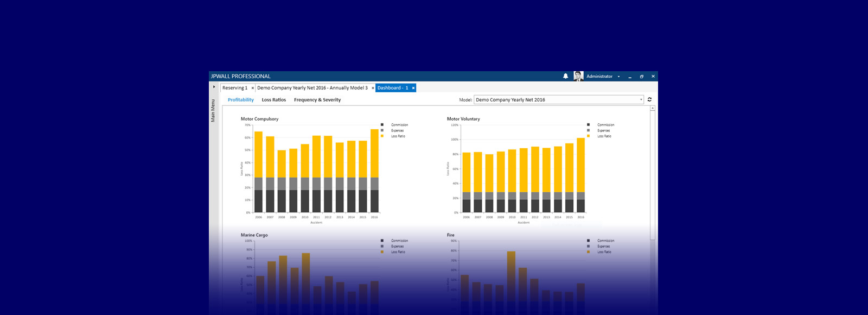The image size is (868, 315).
Task: Click the Administrator user name text
Action: click(599, 77)
